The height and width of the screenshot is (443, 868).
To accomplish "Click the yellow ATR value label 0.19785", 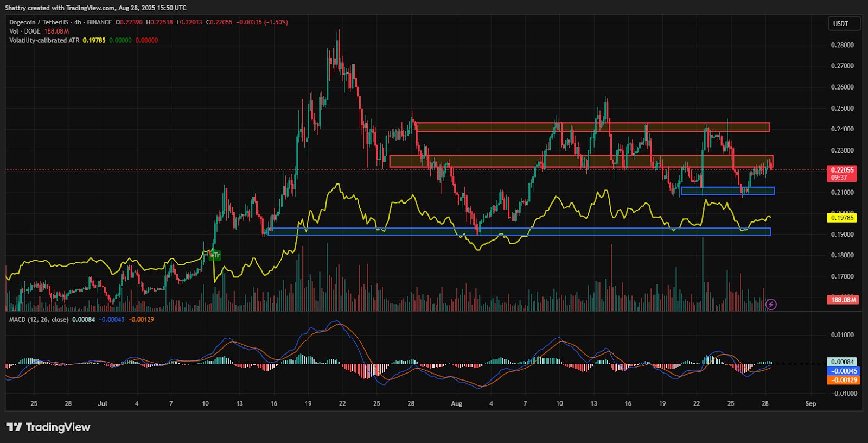I will [x=842, y=218].
